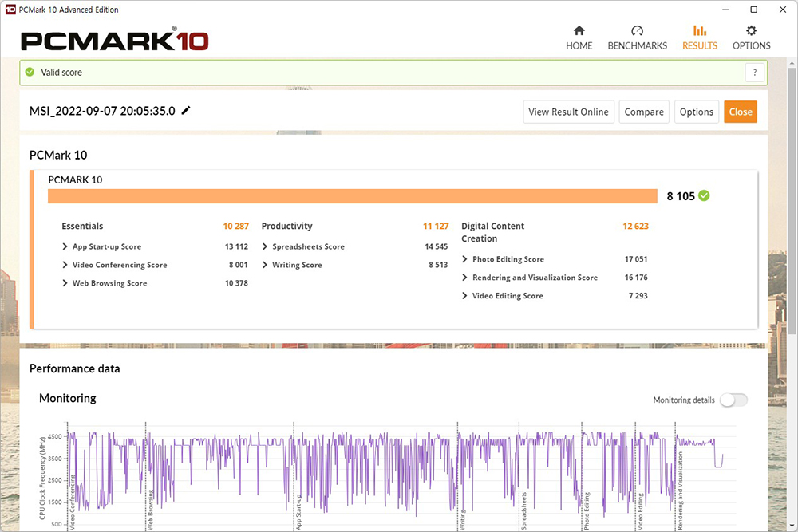798x532 pixels.
Task: Click the Monitoring heading
Action: coord(68,398)
